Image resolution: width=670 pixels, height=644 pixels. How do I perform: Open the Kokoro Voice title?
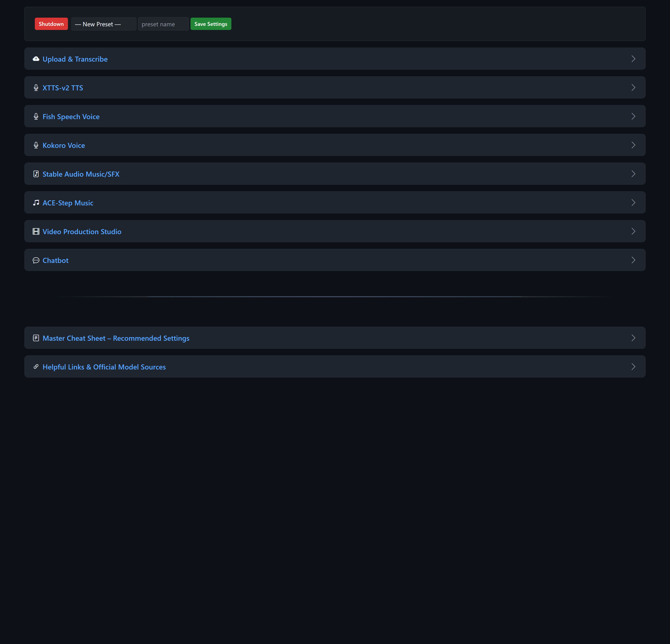tap(64, 145)
